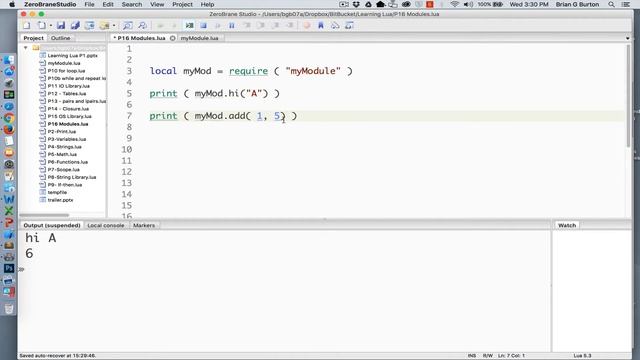Image resolution: width=640 pixels, height=360 pixels.
Task: Choose a project directory folder icon
Action: tap(104, 26)
